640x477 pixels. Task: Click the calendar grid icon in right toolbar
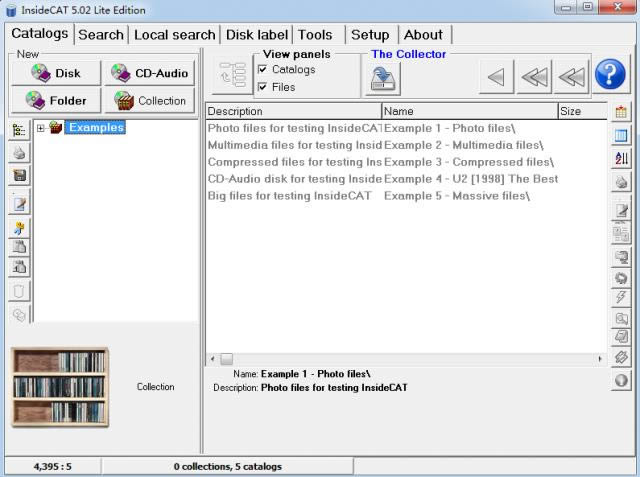621,112
